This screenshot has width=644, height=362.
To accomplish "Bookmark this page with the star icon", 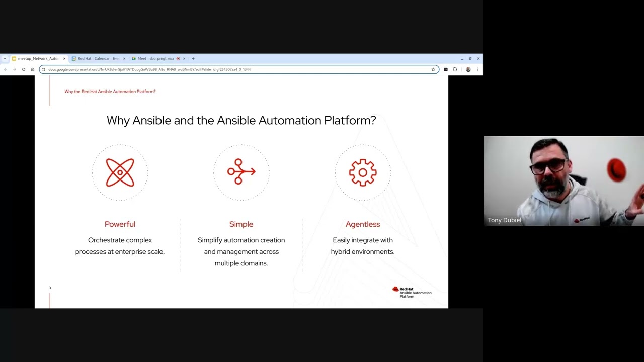I will (x=433, y=69).
